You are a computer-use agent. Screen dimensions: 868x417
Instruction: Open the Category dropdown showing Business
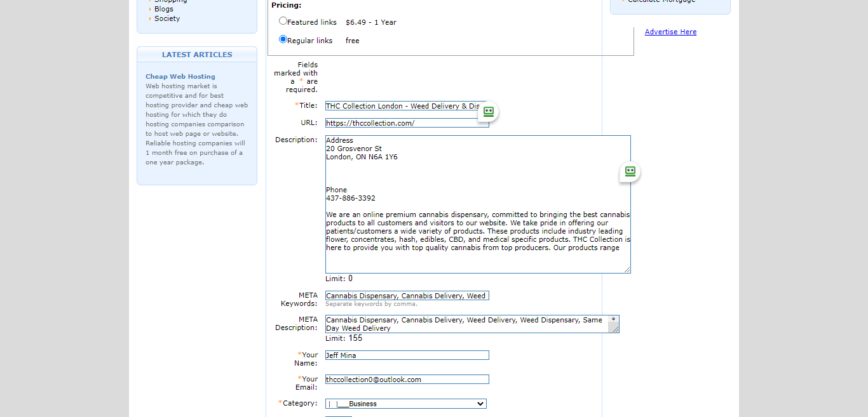pos(406,404)
